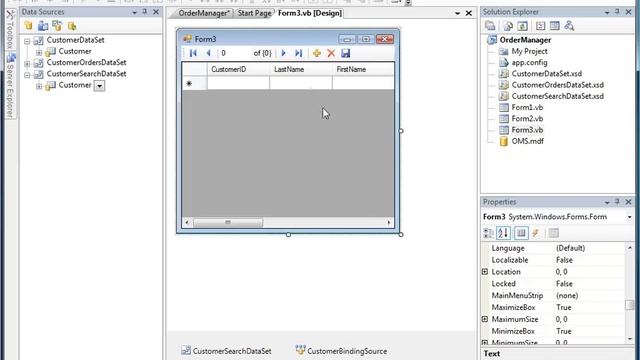Click the fourth icon in Data Sources toolbar
The width and height of the screenshot is (640, 360).
click(x=72, y=26)
